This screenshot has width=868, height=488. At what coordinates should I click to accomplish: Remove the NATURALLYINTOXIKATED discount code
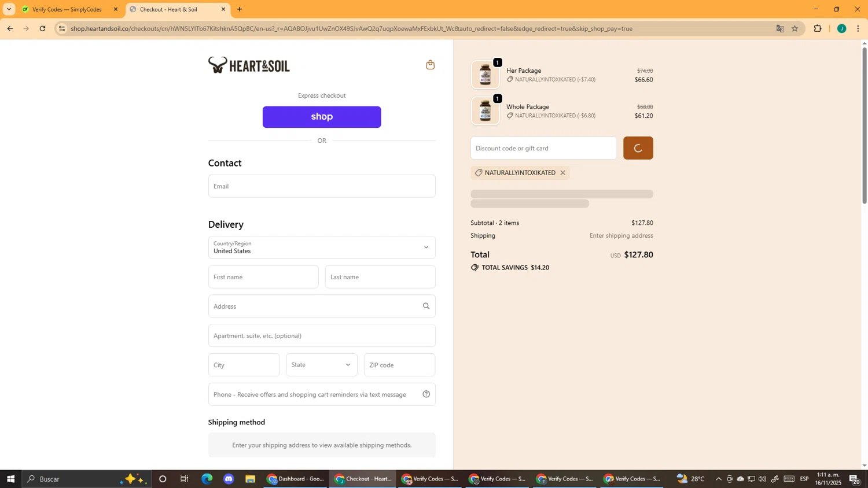562,173
